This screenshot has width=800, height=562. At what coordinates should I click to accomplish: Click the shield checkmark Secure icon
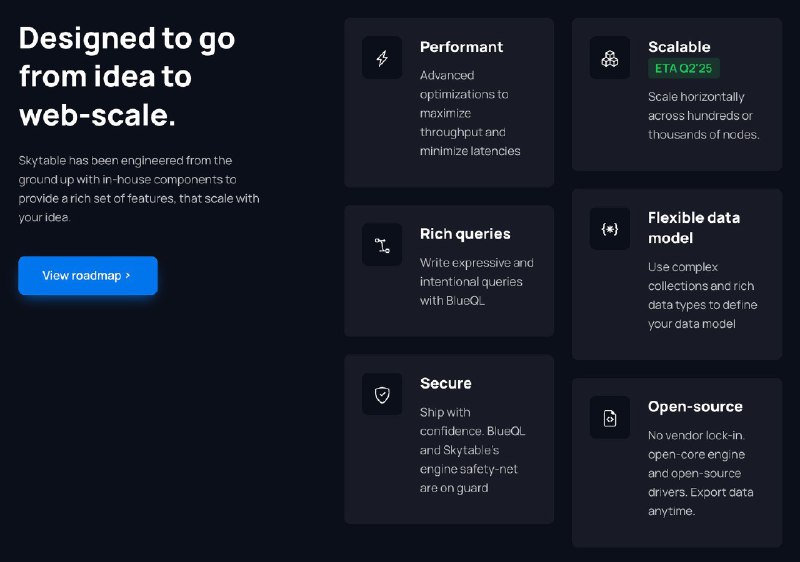pos(382,394)
